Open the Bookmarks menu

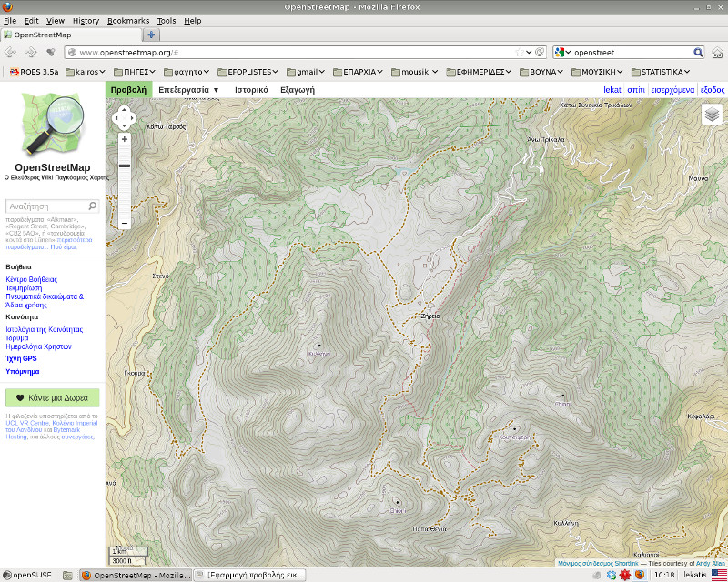[x=127, y=20]
